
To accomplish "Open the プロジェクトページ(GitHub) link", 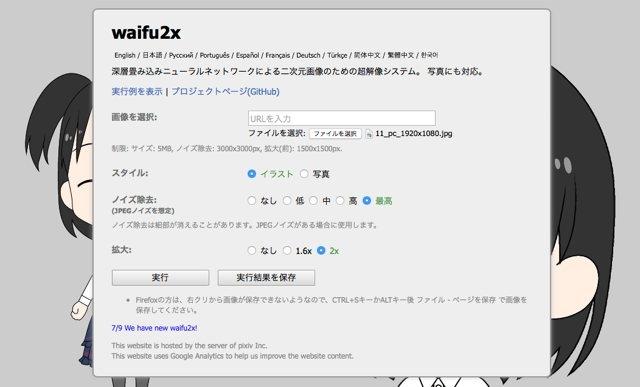I will [x=225, y=91].
